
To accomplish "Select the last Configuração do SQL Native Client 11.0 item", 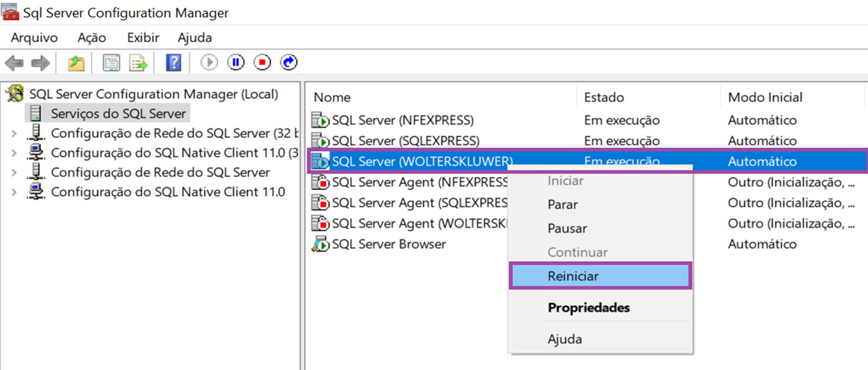I will point(168,192).
